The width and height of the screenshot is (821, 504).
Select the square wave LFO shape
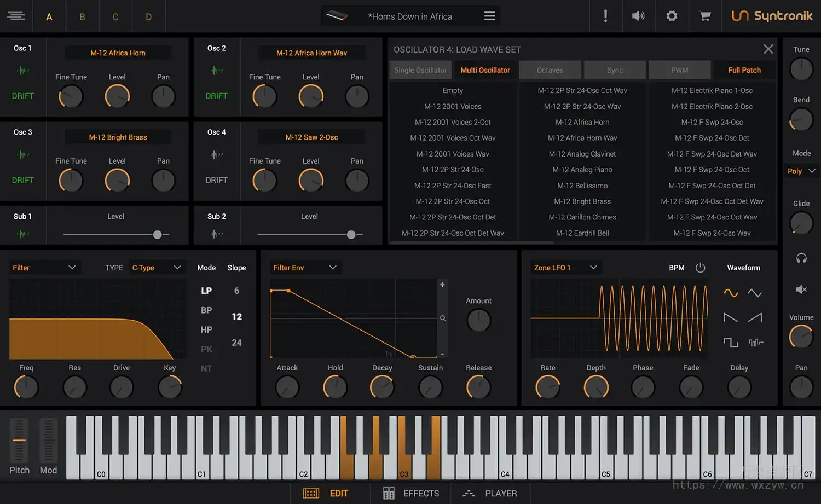pyautogui.click(x=730, y=342)
